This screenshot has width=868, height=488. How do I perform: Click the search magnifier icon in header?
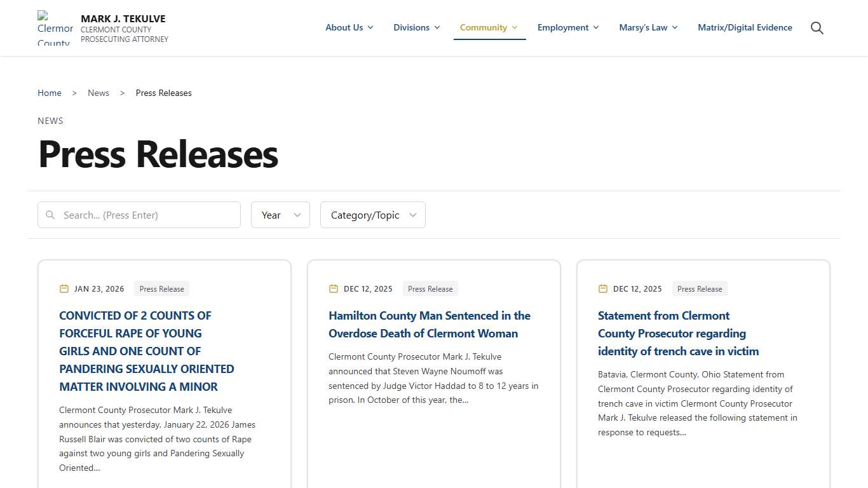pos(817,28)
